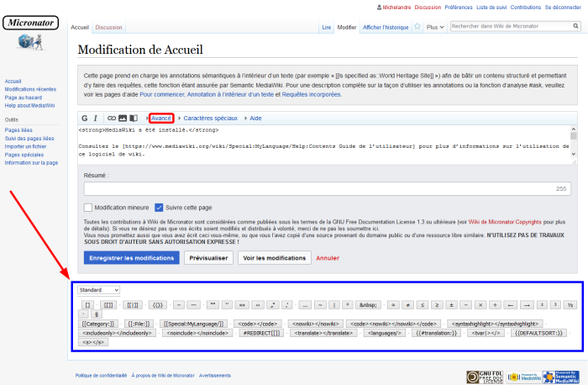Screen dimensions: 588x385
Task: Apply bold formatting with the G icon
Action: tap(85, 119)
